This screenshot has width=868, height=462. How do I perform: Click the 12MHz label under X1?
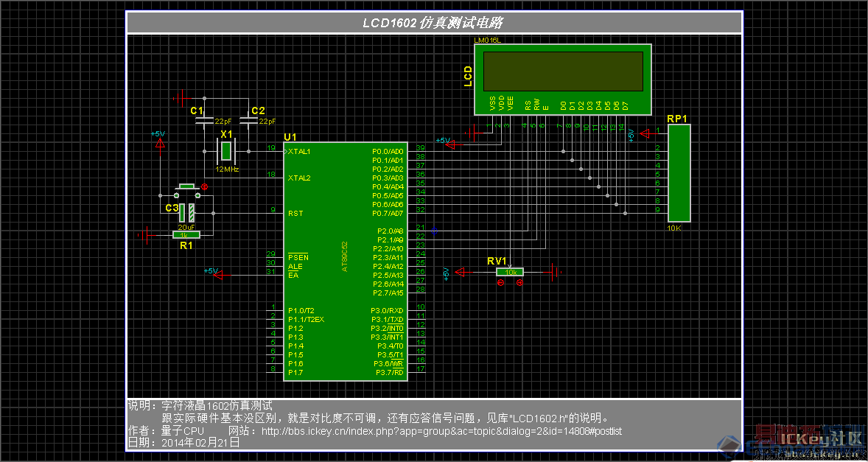pyautogui.click(x=227, y=169)
